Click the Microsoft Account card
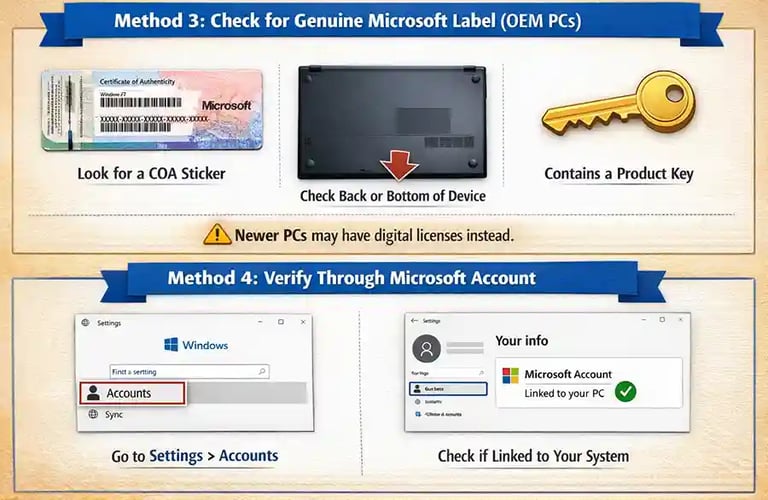The height and width of the screenshot is (500, 768). click(x=589, y=383)
